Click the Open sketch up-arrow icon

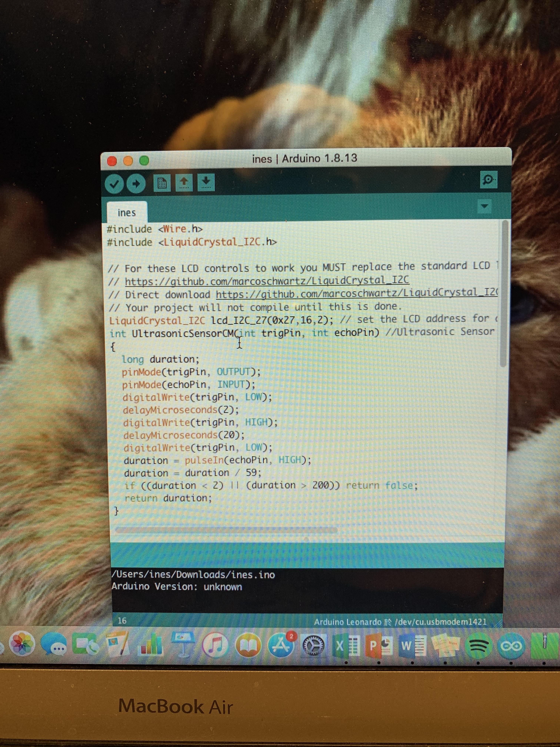(x=184, y=183)
